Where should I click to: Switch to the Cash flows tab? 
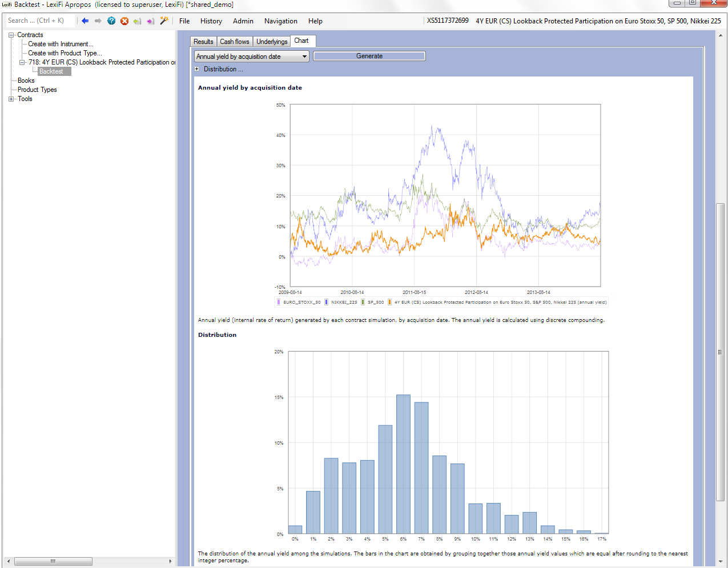[235, 42]
